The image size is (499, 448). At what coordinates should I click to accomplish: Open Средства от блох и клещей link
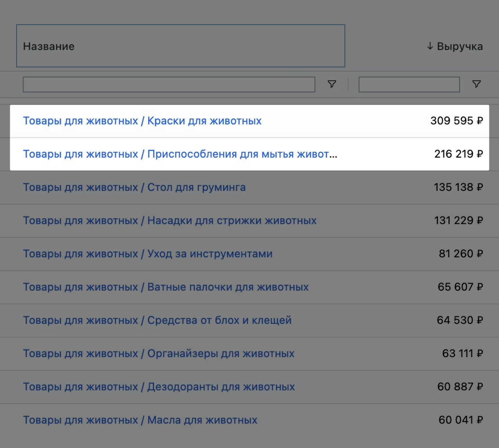(157, 320)
